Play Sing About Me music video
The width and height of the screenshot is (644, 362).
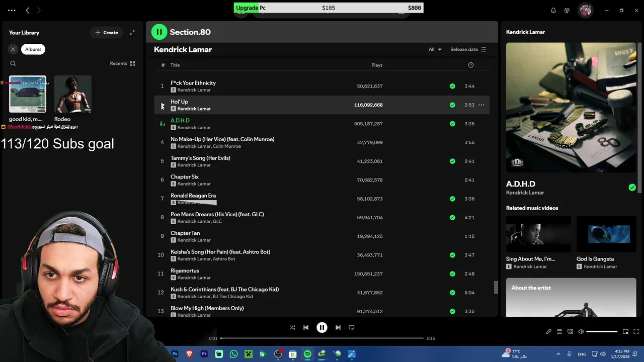[538, 234]
